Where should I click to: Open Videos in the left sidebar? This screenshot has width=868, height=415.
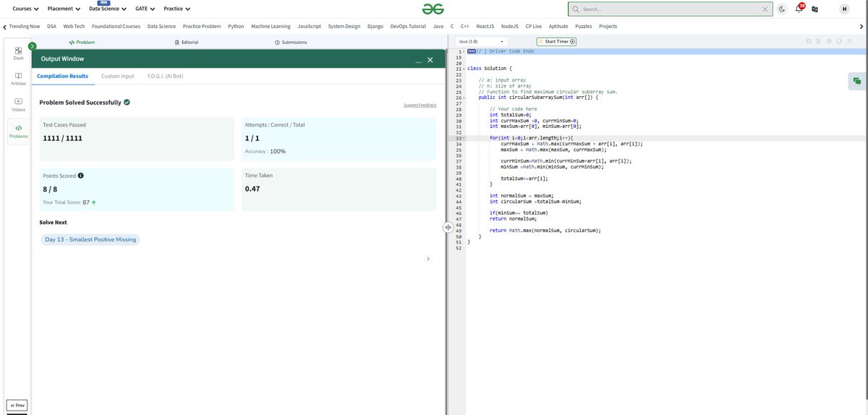click(x=18, y=105)
